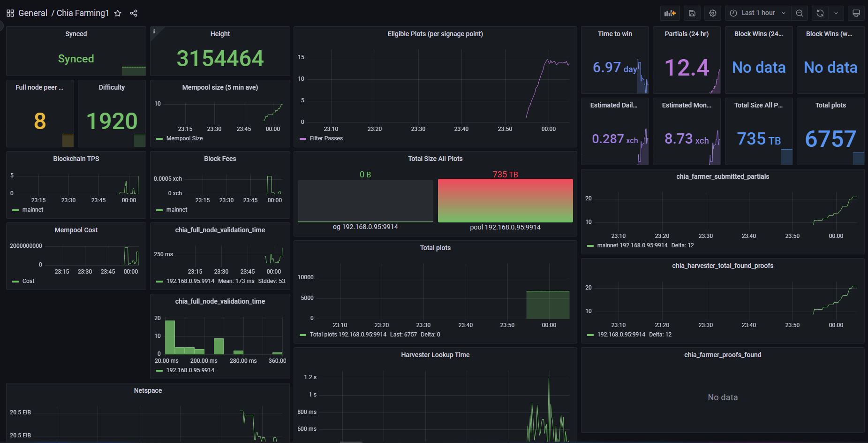Open chia_farmer_proofs_found panel title dropdown
The image size is (868, 443).
pos(723,355)
